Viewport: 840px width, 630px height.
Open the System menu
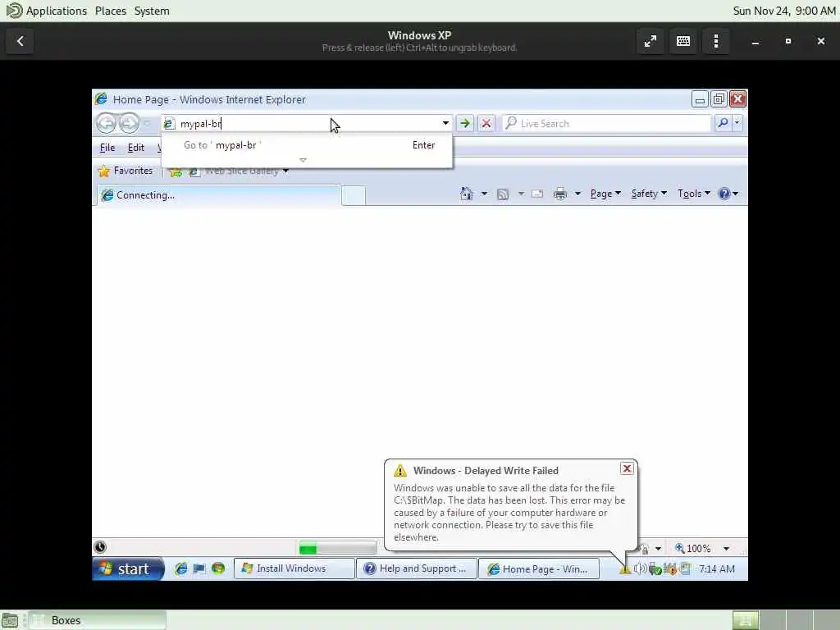tap(152, 11)
